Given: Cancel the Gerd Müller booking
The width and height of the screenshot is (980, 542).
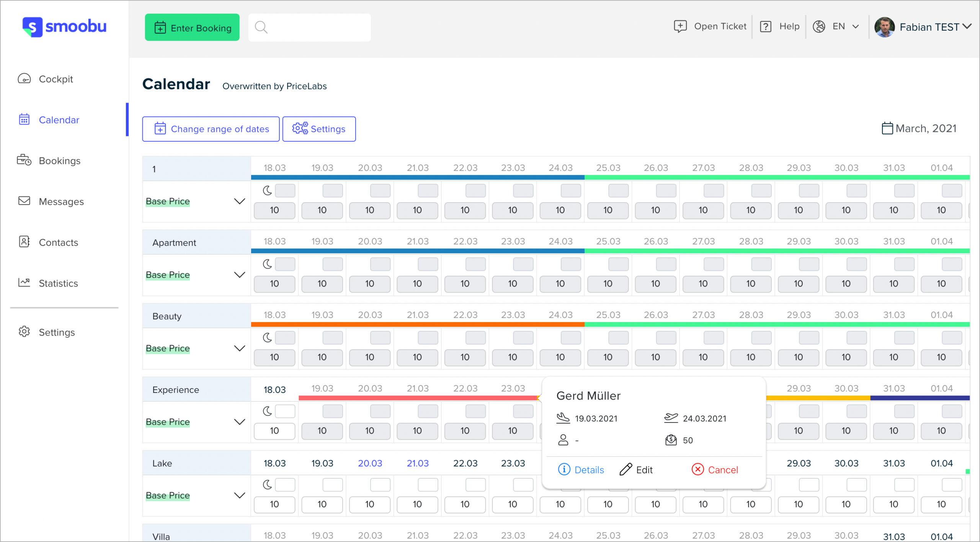Looking at the screenshot, I should pyautogui.click(x=715, y=470).
